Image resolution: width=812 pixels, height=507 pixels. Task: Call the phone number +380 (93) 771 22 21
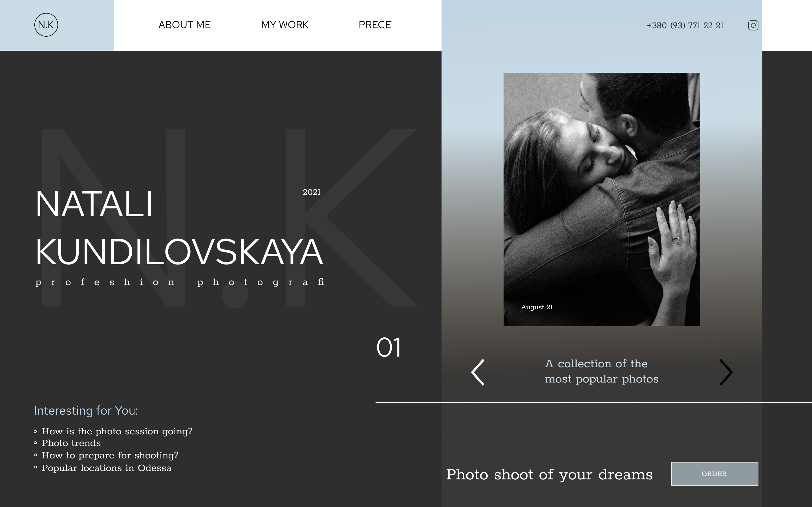(x=685, y=25)
